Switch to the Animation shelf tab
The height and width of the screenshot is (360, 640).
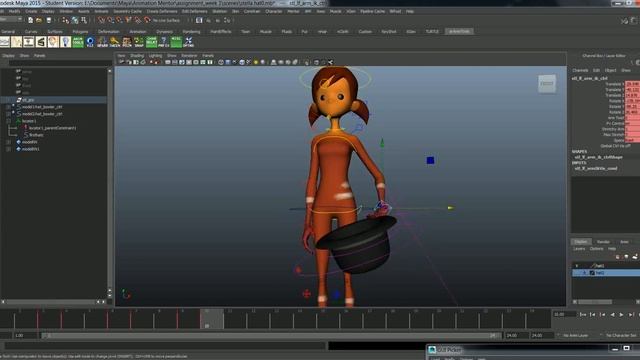[138, 31]
